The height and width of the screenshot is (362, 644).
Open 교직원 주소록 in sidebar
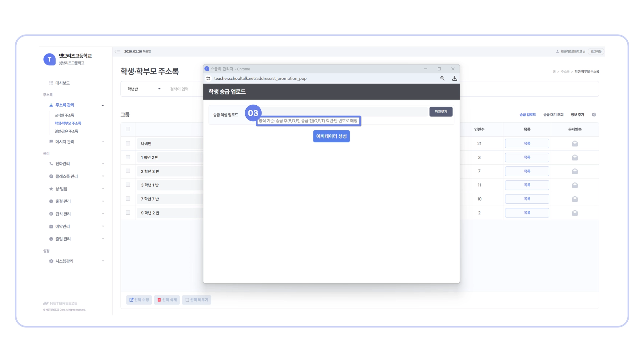point(64,115)
